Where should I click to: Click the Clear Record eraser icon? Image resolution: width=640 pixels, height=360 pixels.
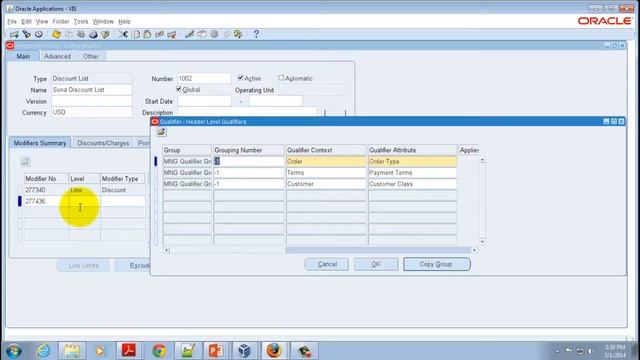click(x=160, y=34)
